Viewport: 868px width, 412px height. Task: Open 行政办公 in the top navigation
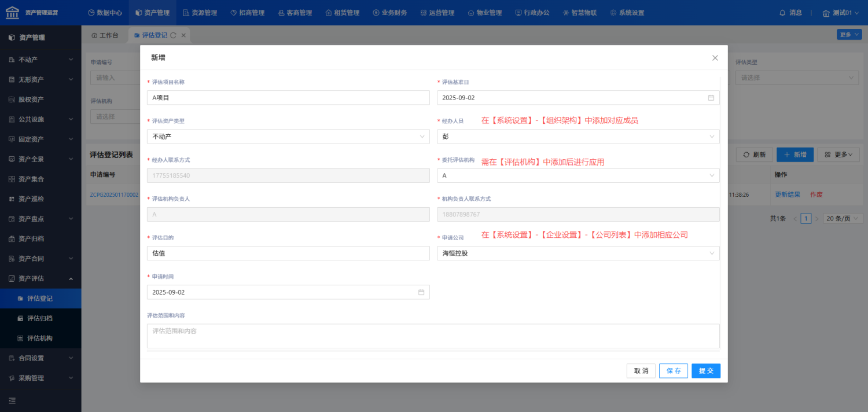[532, 12]
